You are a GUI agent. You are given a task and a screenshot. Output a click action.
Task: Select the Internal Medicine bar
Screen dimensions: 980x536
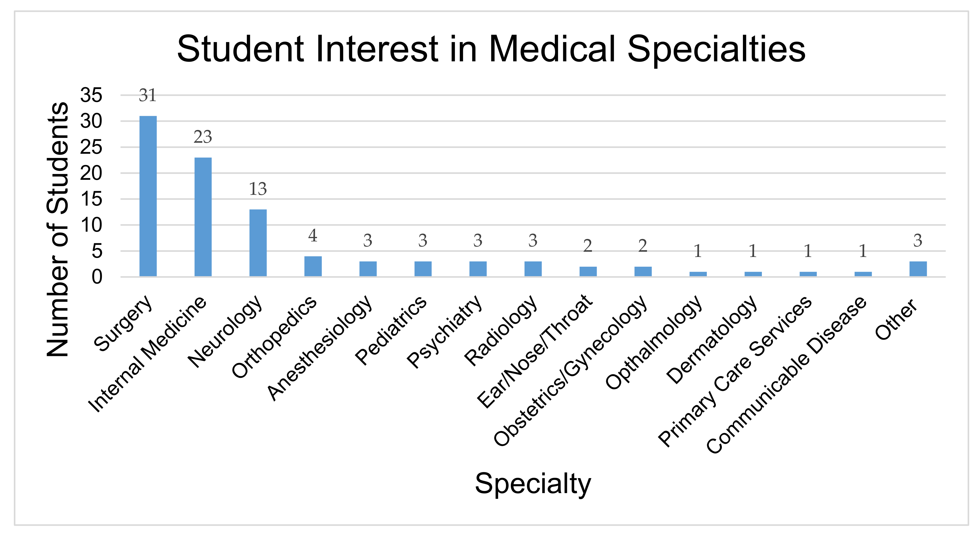click(x=203, y=217)
